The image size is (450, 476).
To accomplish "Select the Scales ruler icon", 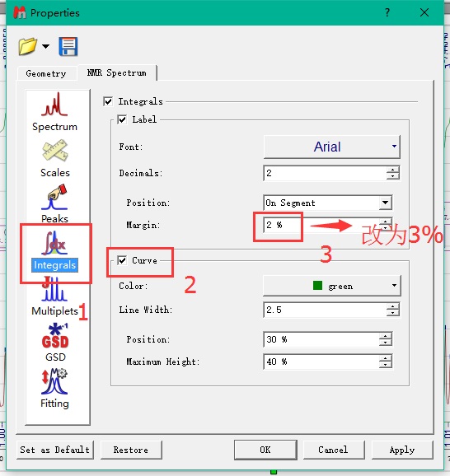I will point(55,150).
